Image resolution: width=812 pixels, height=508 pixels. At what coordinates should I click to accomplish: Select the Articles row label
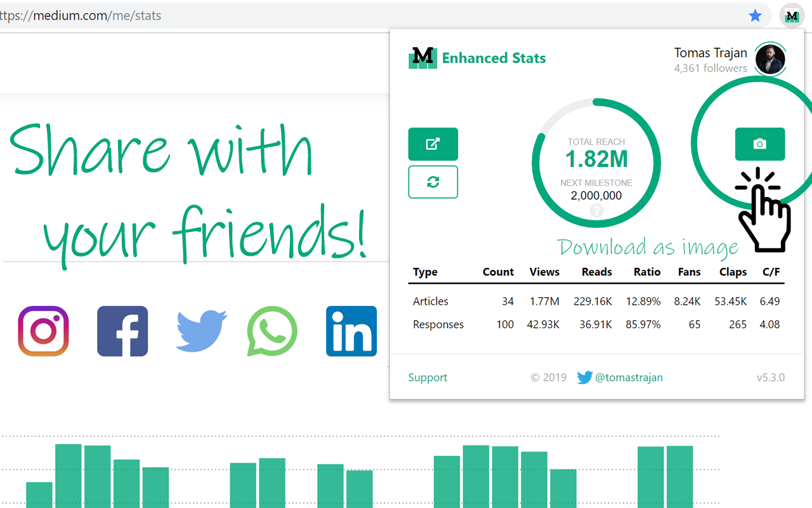pos(431,301)
